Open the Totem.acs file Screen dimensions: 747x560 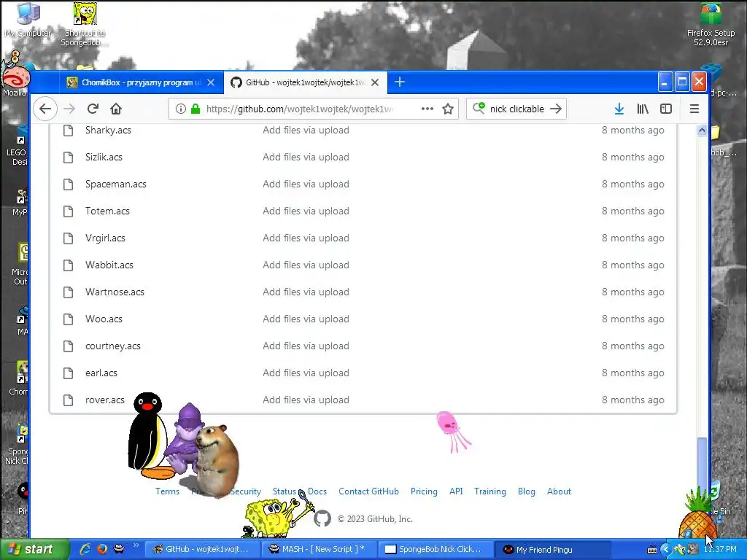[107, 211]
